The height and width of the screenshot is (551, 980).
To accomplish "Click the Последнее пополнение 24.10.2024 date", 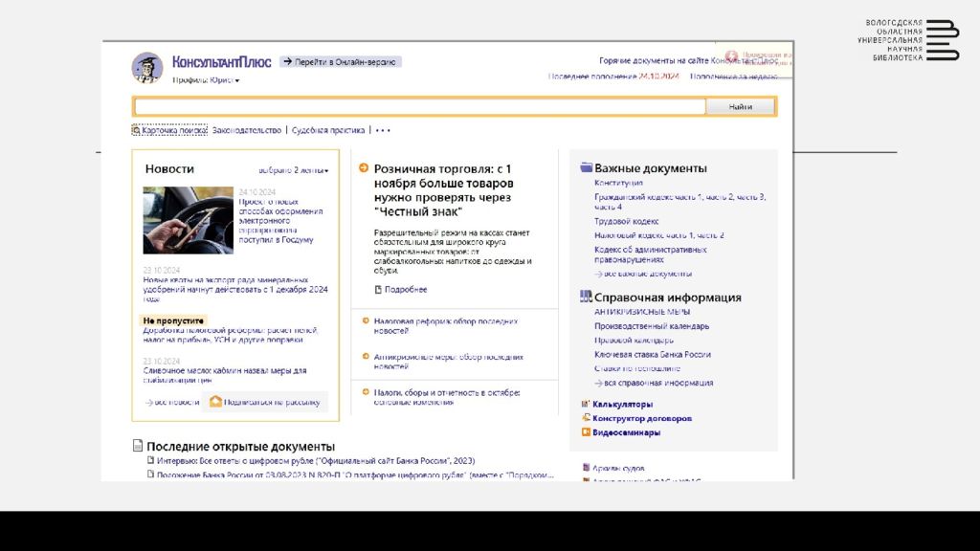I will coord(613,77).
